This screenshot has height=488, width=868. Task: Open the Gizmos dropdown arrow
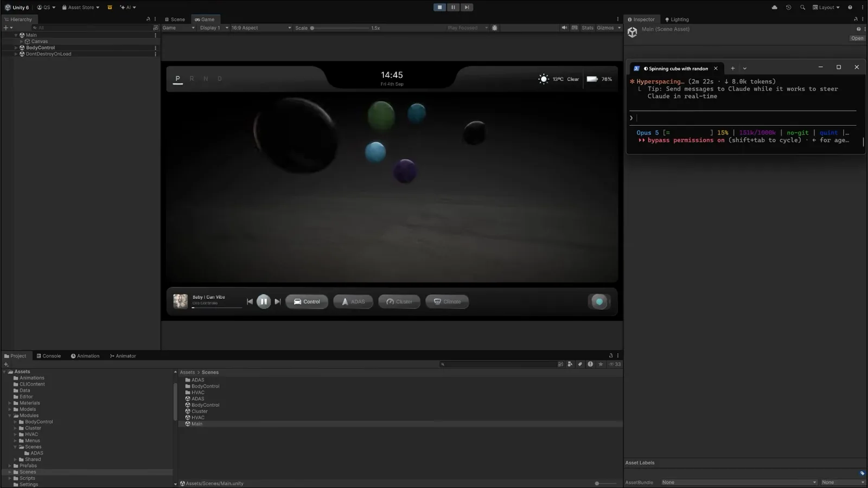click(x=619, y=28)
